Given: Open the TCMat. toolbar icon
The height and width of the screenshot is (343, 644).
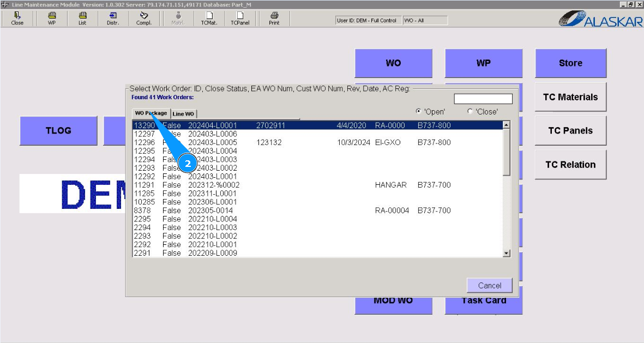Looking at the screenshot, I should [209, 19].
